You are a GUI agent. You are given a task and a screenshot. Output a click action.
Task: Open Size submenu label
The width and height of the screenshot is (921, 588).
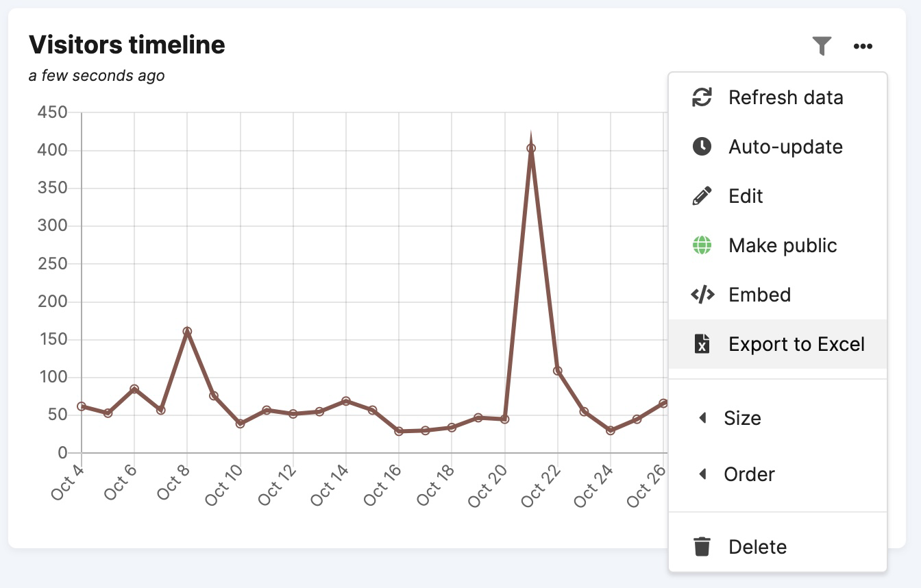742,418
